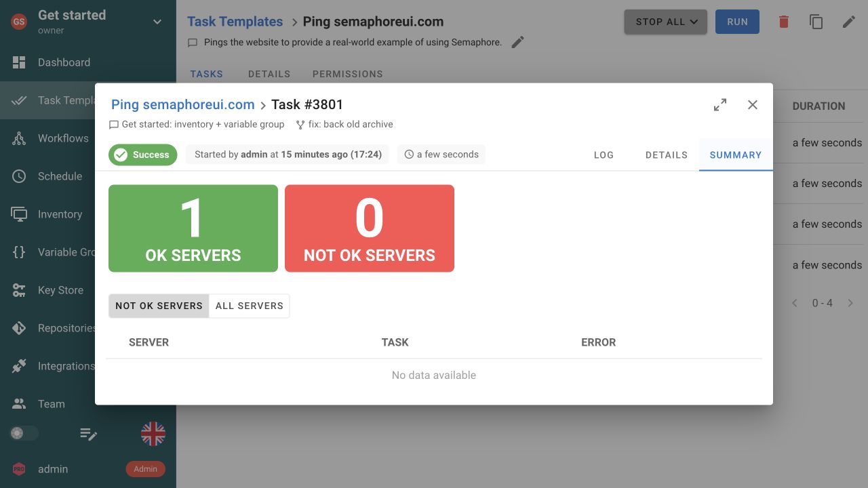Click the TASK column header
This screenshot has width=868, height=488.
395,342
